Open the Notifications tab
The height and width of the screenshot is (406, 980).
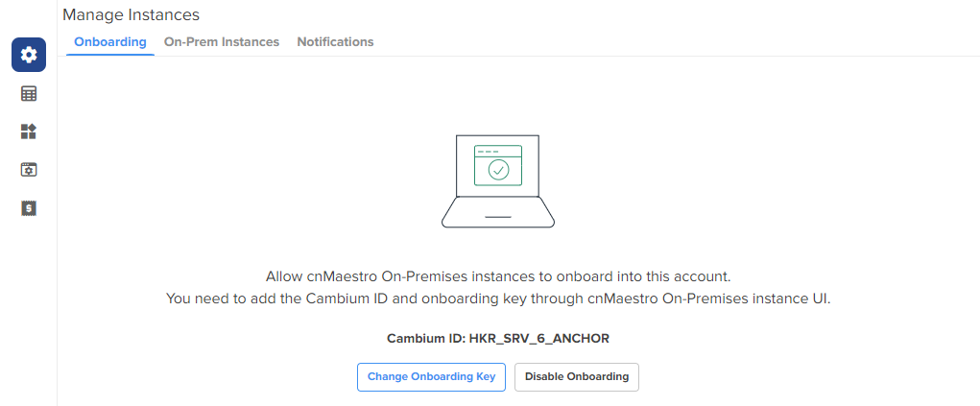[335, 42]
